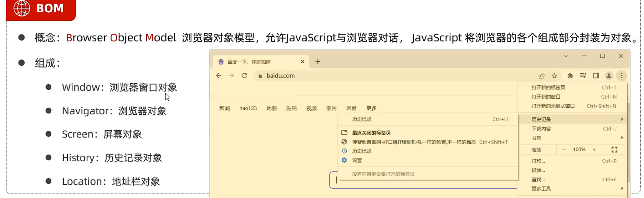Viewport: 644px width, 198px height.
Task: Click the 100% zoom value
Action: (579, 150)
